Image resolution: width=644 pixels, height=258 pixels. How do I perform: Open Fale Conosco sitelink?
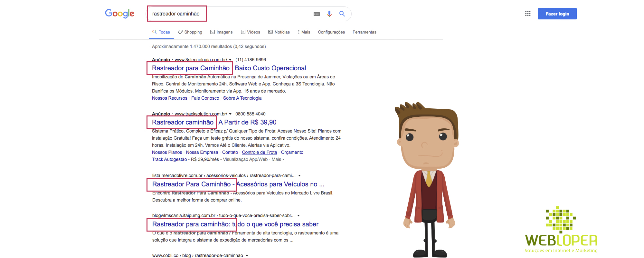tap(205, 98)
